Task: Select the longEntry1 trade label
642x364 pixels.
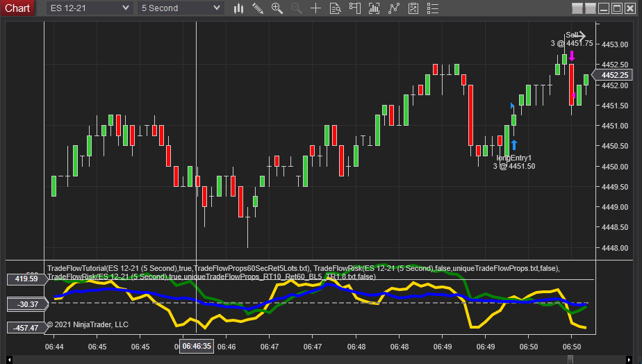Action: [514, 158]
